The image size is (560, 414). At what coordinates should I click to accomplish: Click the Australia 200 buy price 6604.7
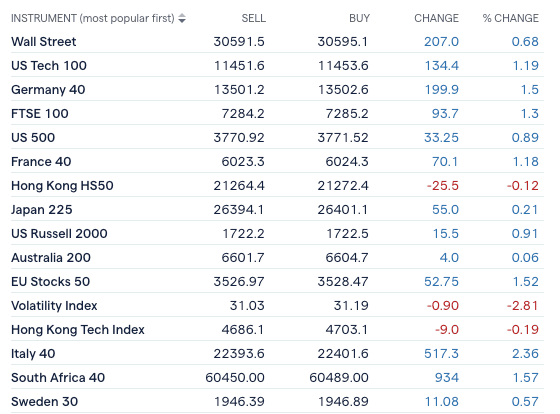[x=347, y=258]
